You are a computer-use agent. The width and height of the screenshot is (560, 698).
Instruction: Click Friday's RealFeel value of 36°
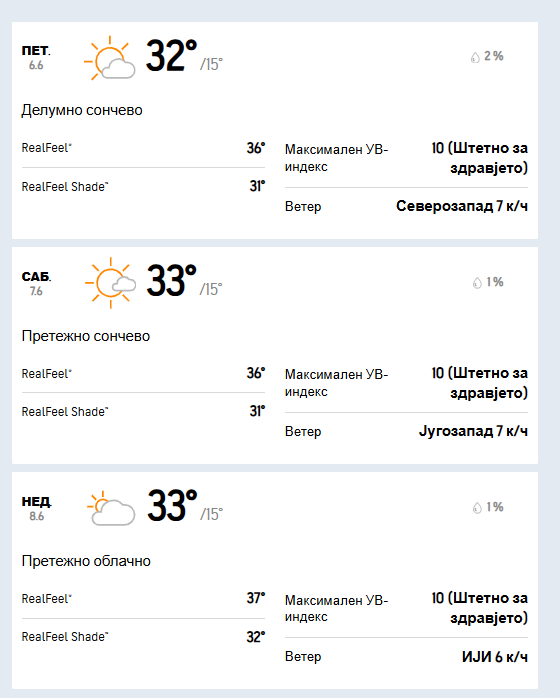coord(256,148)
